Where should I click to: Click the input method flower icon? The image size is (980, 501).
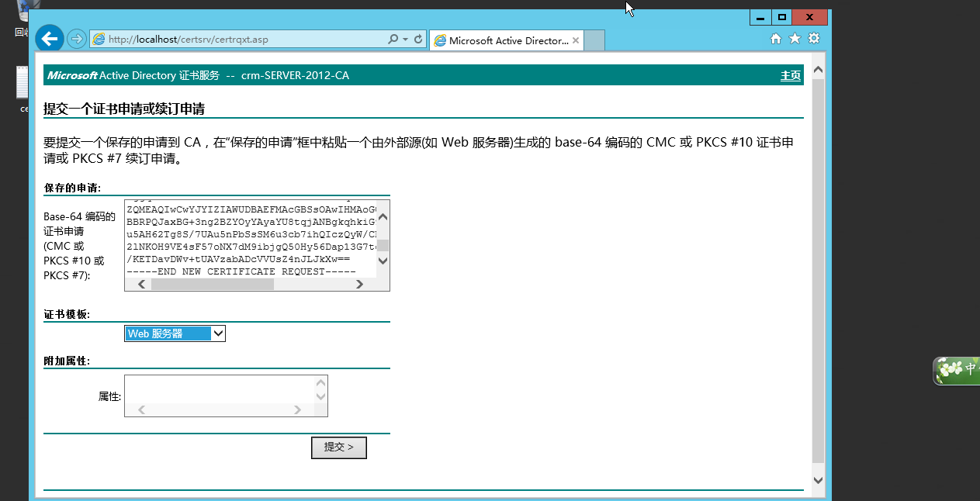[950, 370]
